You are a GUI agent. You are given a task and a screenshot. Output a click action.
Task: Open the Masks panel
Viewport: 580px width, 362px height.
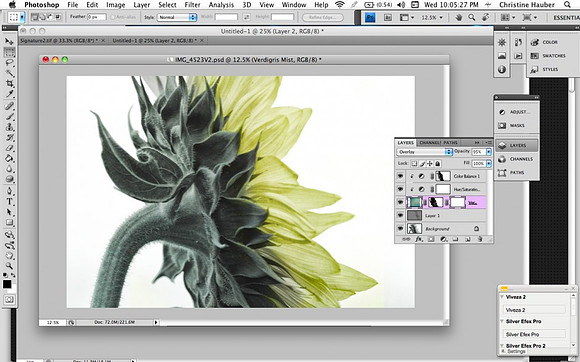517,126
